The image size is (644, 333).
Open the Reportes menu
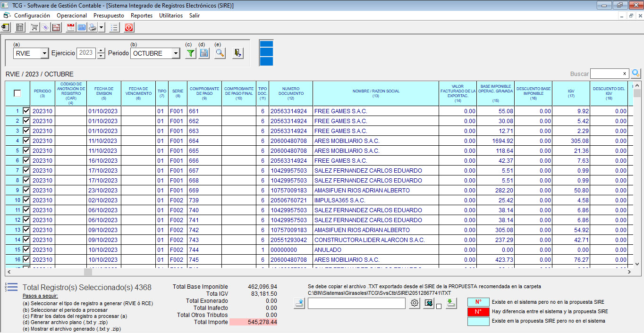(142, 16)
